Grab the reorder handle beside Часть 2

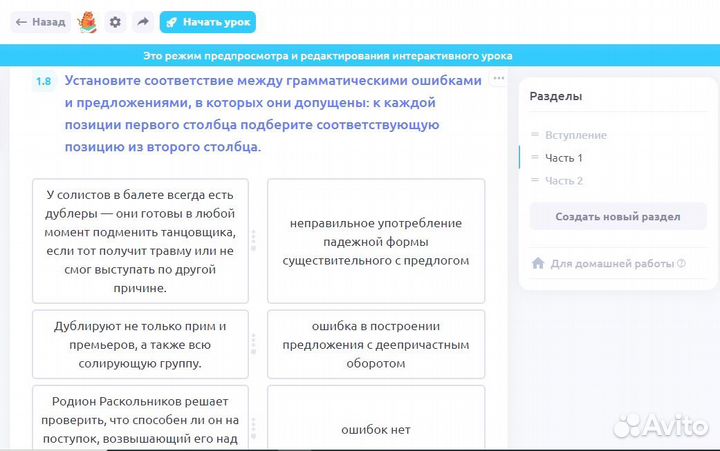[x=534, y=180]
